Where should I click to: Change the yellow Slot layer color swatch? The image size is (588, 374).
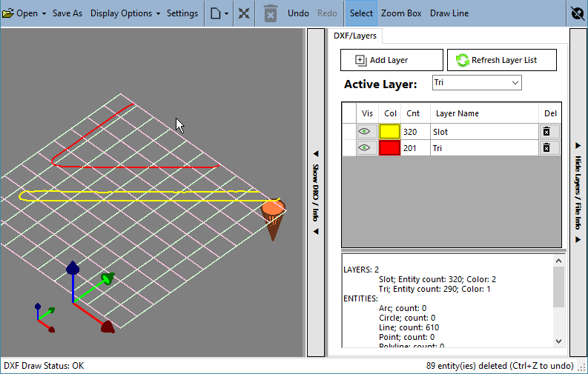point(389,131)
